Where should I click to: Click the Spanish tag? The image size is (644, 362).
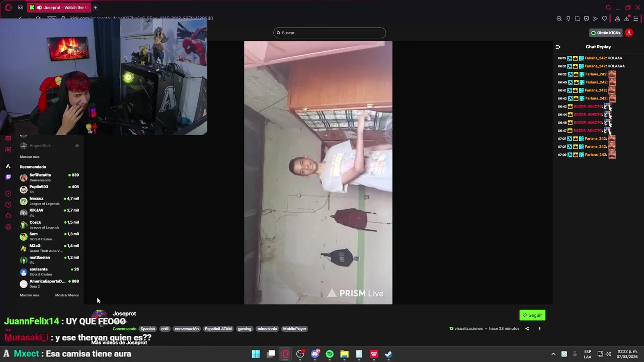tap(147, 329)
